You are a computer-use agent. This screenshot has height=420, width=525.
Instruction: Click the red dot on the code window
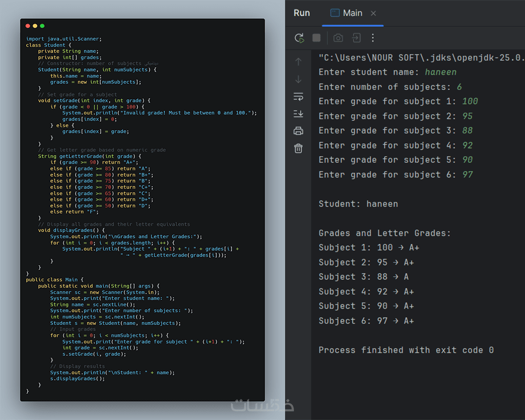pyautogui.click(x=28, y=26)
